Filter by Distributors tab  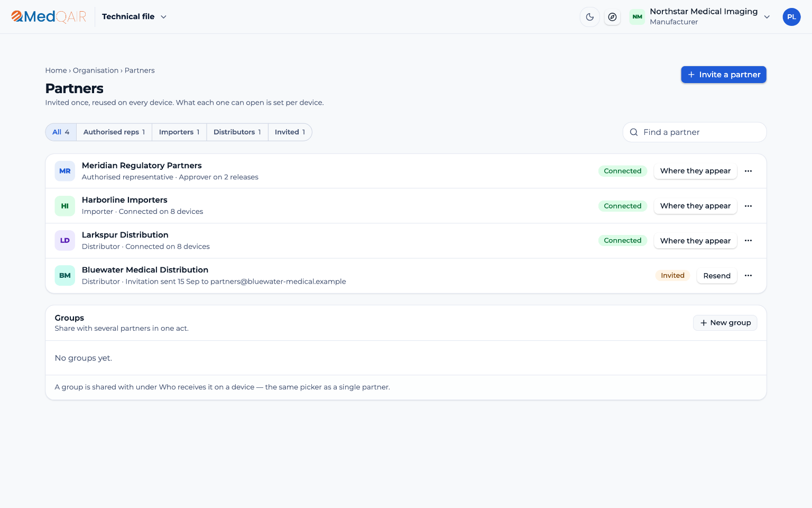(x=237, y=132)
